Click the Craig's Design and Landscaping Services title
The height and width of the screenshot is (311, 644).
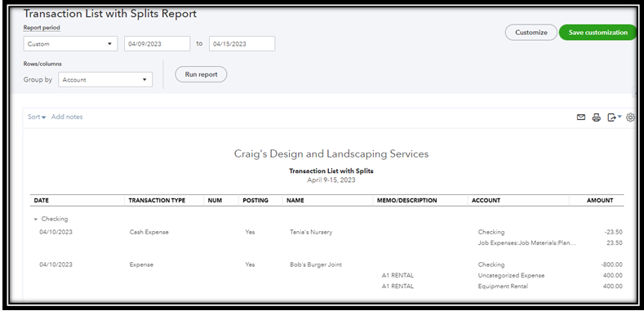(x=331, y=154)
